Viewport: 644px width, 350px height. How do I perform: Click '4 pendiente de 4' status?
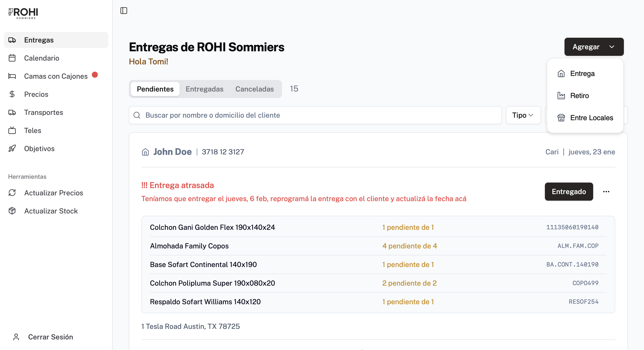pyautogui.click(x=410, y=246)
